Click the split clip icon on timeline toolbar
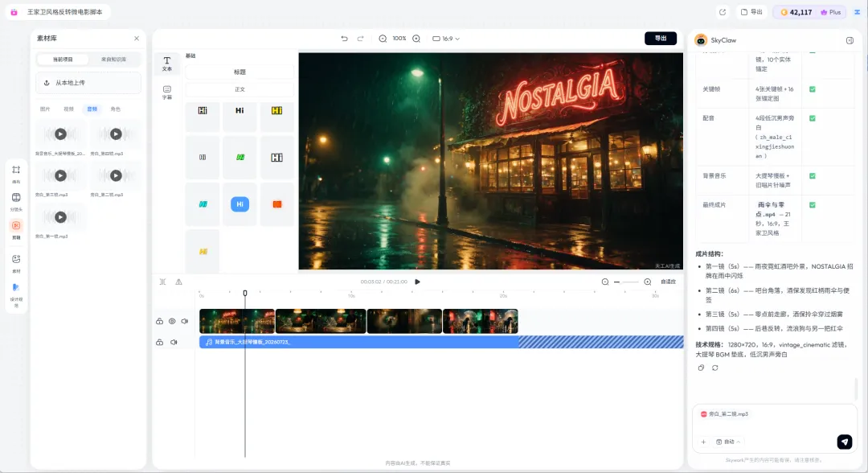The height and width of the screenshot is (473, 868). (x=162, y=282)
